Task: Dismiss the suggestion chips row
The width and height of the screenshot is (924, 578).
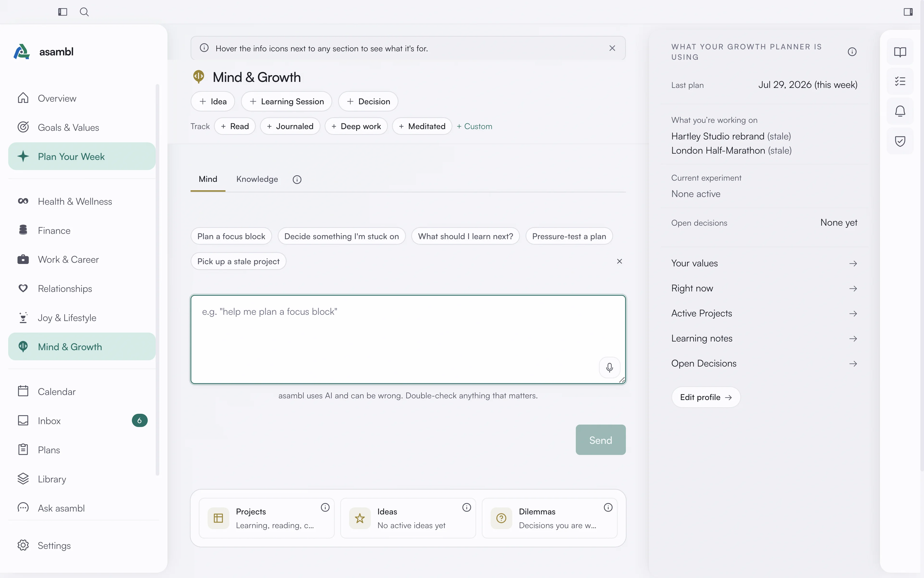Action: 619,261
